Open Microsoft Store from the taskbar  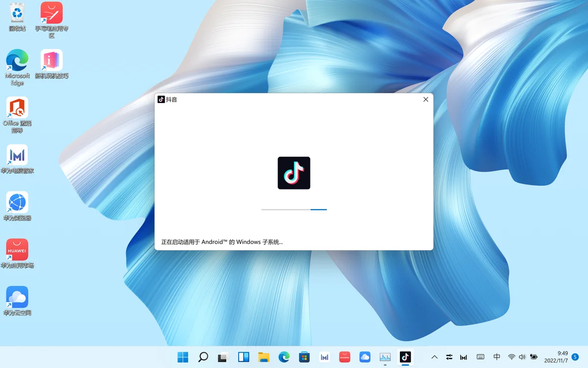304,357
